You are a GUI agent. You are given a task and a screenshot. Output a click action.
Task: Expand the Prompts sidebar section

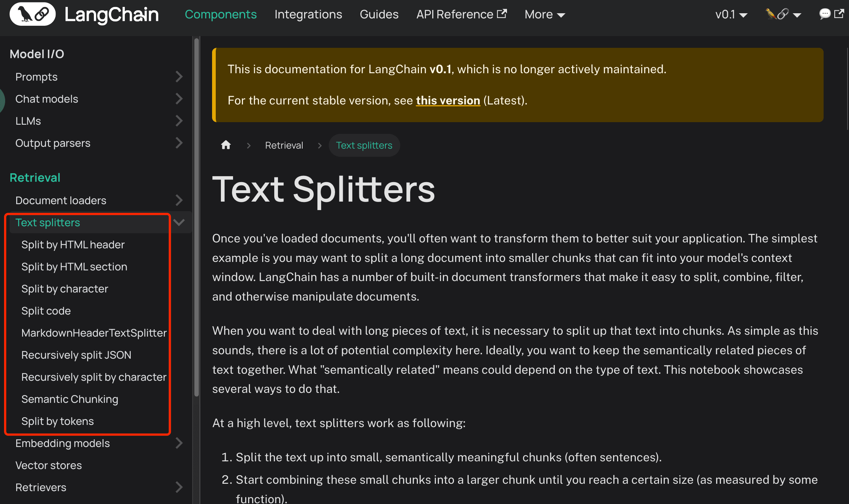pyautogui.click(x=179, y=77)
